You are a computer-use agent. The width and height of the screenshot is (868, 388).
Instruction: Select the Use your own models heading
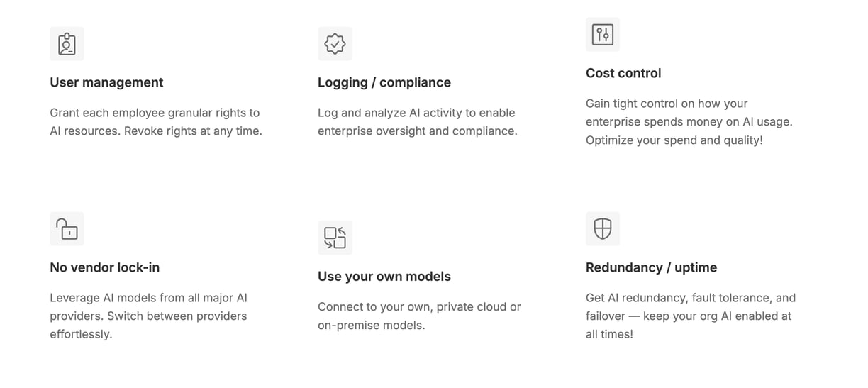[384, 277]
